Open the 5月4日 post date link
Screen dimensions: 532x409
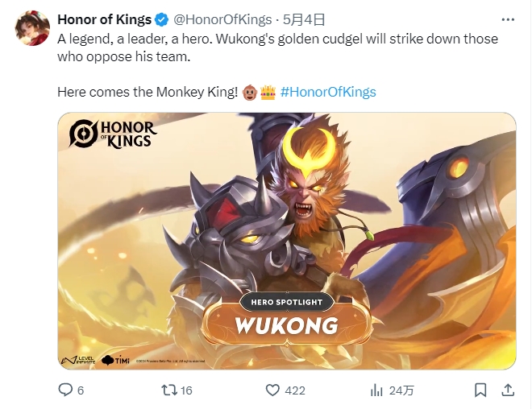303,19
